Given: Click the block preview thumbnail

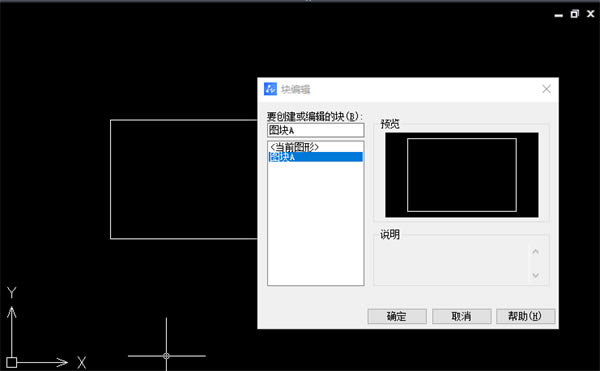Looking at the screenshot, I should [x=461, y=175].
